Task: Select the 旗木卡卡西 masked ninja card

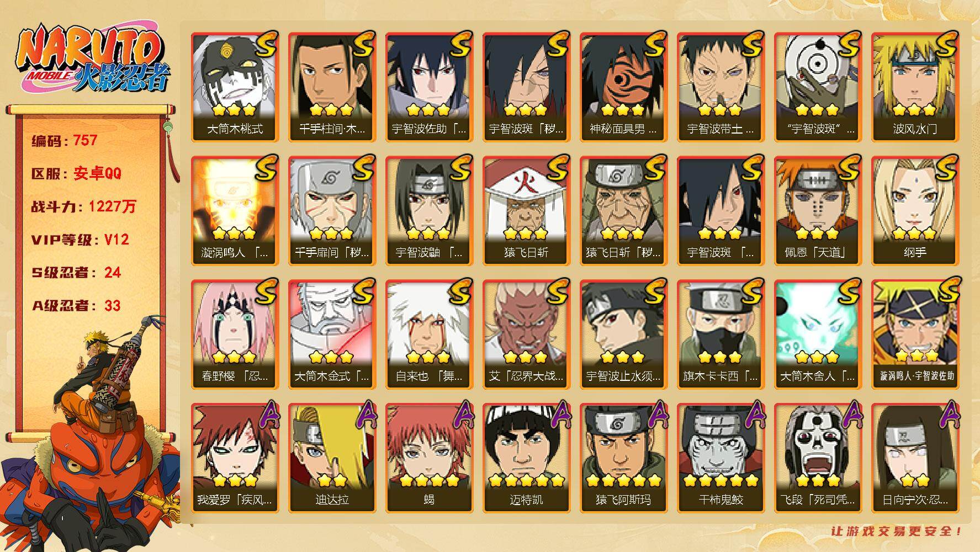Action: pyautogui.click(x=721, y=334)
